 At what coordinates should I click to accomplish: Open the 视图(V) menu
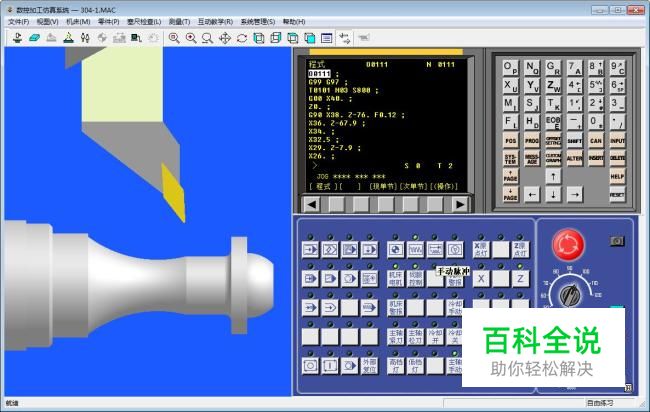(47, 22)
